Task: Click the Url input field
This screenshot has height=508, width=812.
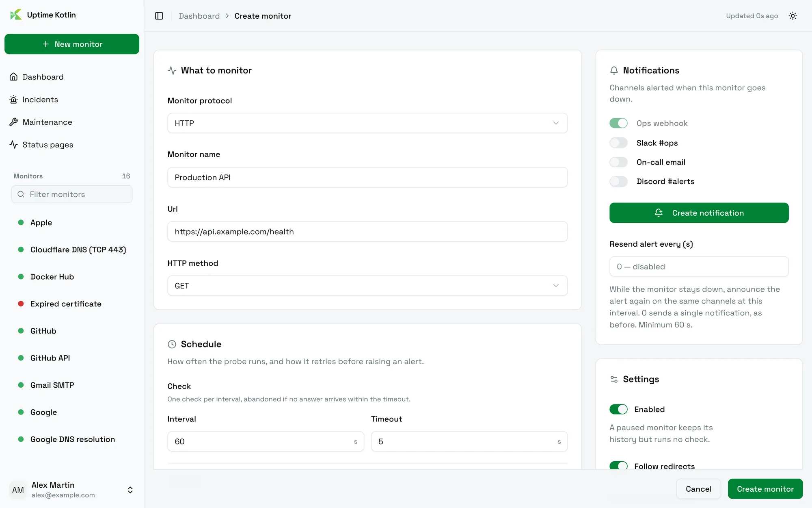Action: tap(367, 232)
